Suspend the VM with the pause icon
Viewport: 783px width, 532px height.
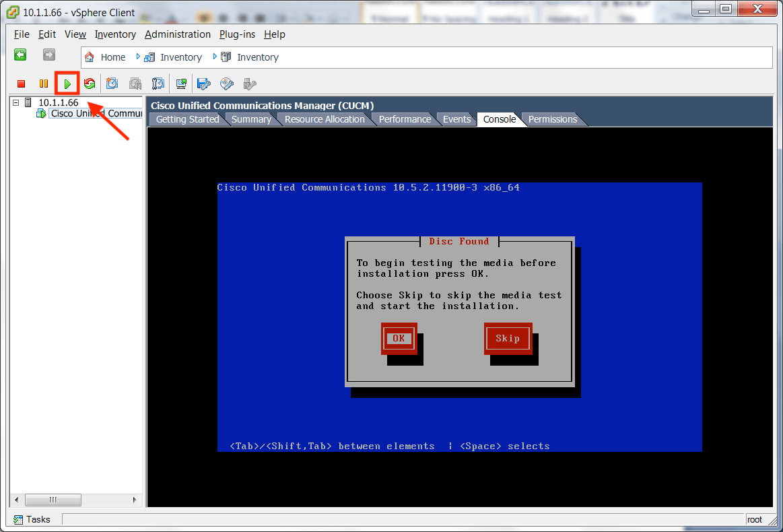[x=44, y=84]
